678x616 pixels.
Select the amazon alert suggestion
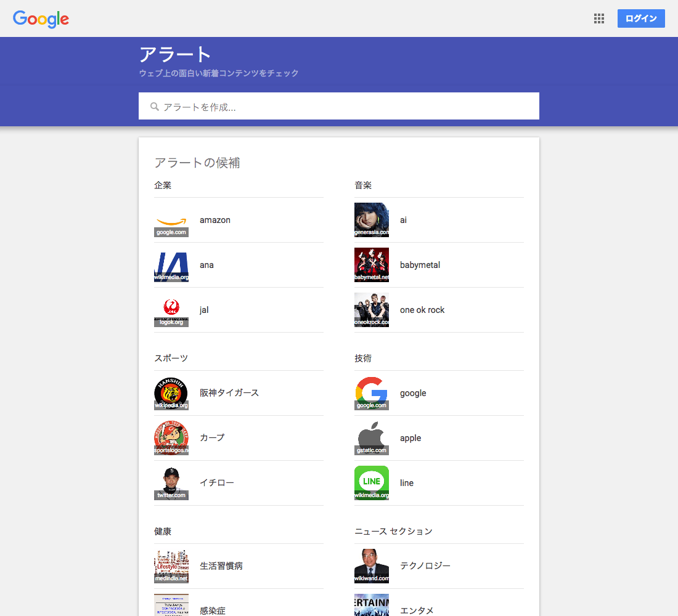point(215,220)
